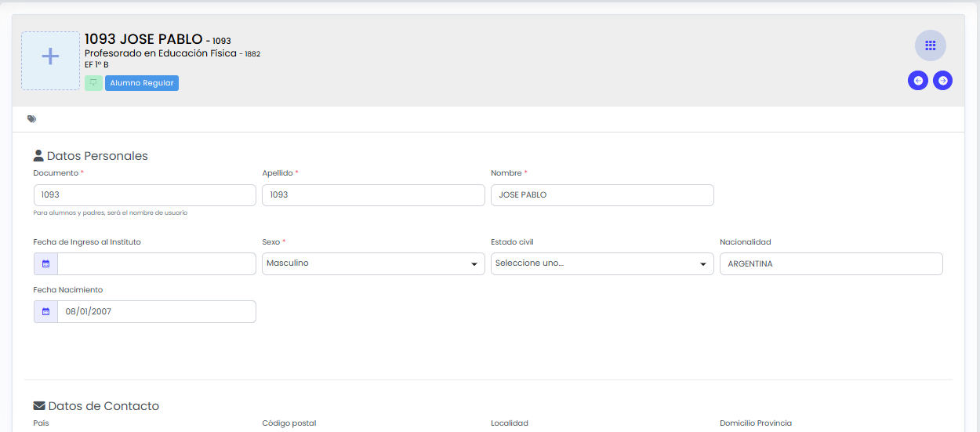Go to previous student with left arrow
The height and width of the screenshot is (432, 980).
(x=918, y=80)
